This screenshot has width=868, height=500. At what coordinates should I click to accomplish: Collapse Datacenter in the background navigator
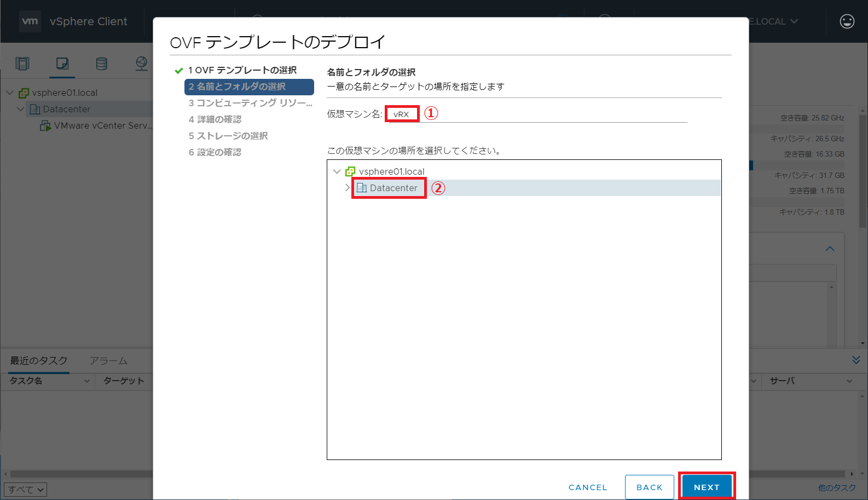tap(20, 109)
